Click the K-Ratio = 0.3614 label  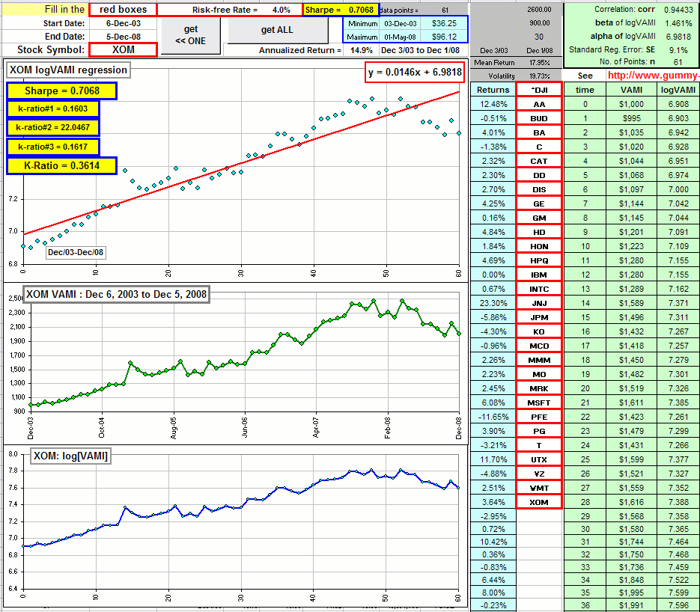tap(61, 166)
